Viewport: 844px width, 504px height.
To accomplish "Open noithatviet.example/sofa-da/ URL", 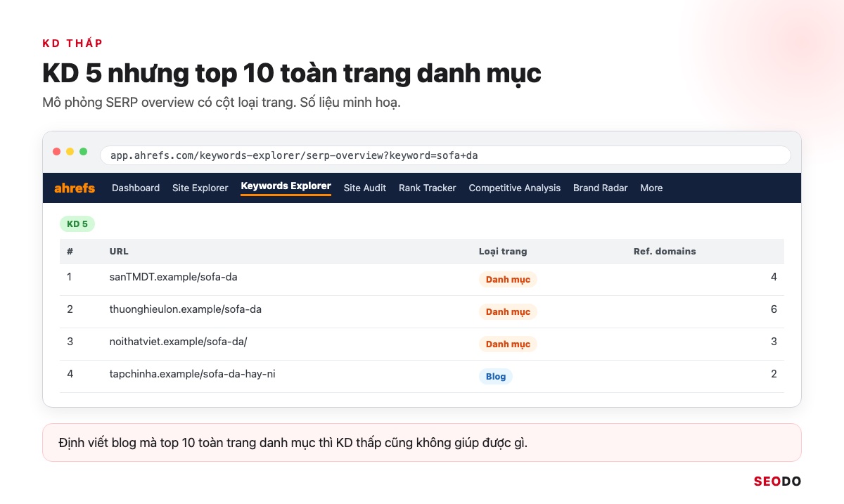I will coord(179,342).
